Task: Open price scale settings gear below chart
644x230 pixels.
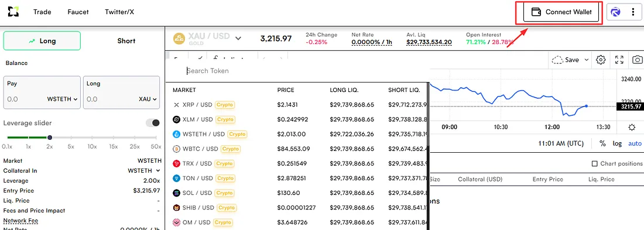Action: (x=632, y=127)
